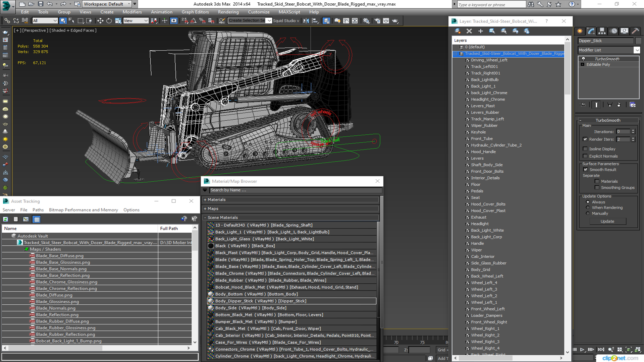
Task: Open the Modifier List dropdown
Action: click(637, 50)
